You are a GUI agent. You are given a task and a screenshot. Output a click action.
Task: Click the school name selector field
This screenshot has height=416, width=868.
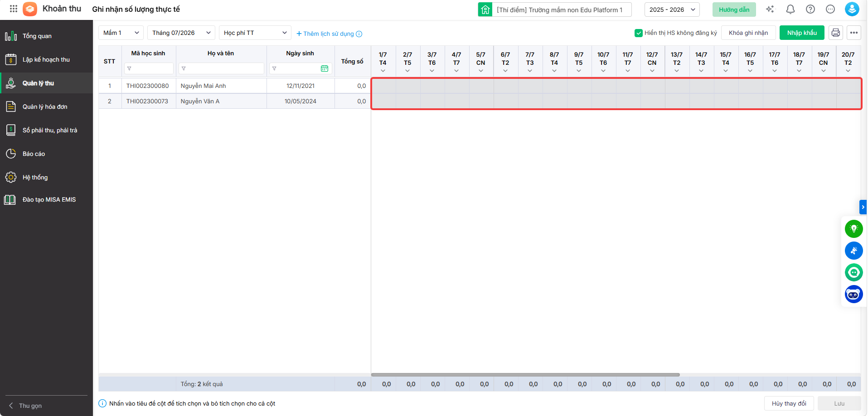pyautogui.click(x=555, y=10)
